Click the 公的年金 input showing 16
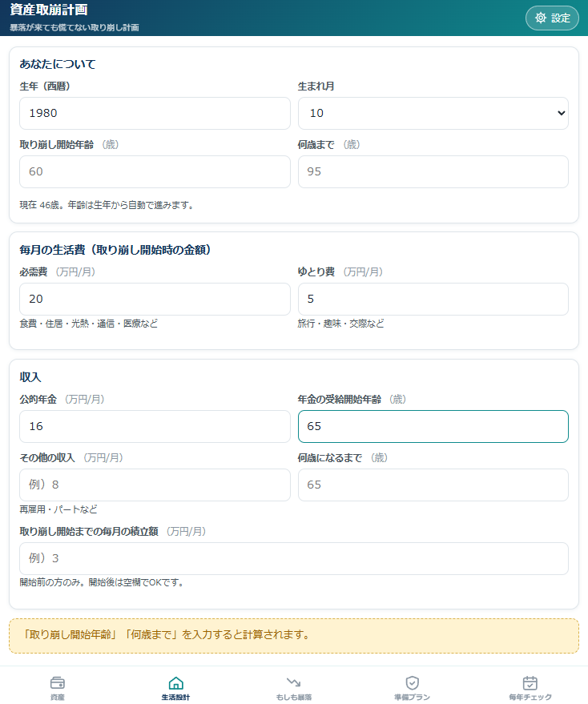The width and height of the screenshot is (588, 704). (155, 427)
